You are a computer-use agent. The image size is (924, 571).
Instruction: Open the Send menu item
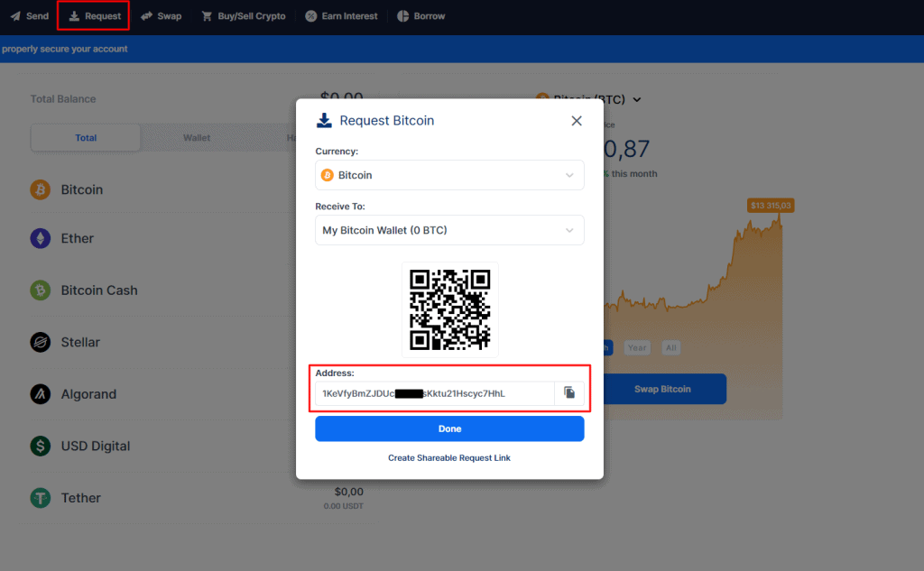(30, 16)
